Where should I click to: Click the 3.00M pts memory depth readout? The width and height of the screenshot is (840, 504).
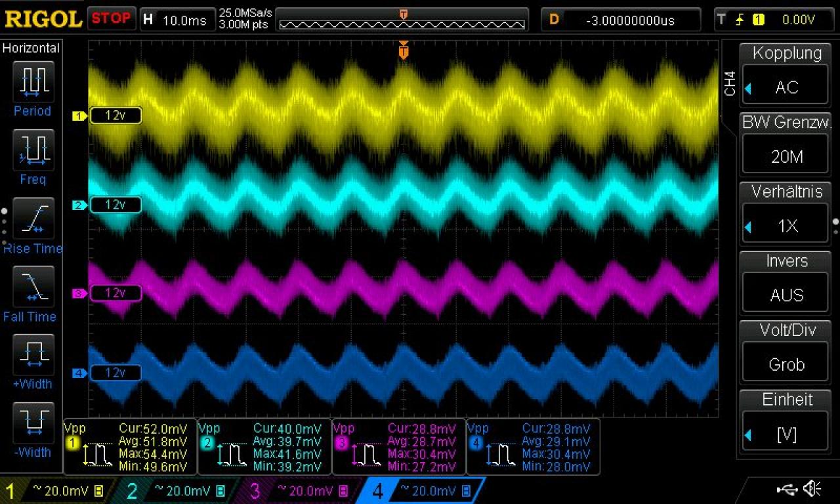[x=243, y=25]
